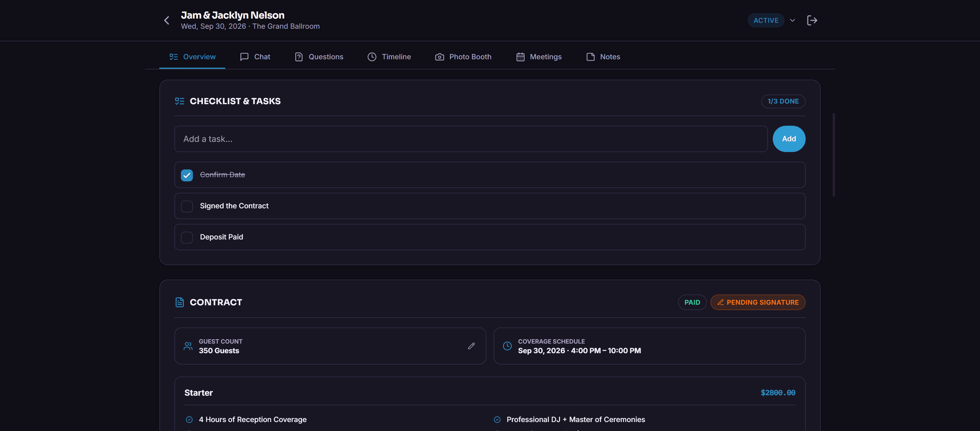This screenshot has width=980, height=431.
Task: Click the PENDING SIGNATURE badge
Action: [x=757, y=303]
